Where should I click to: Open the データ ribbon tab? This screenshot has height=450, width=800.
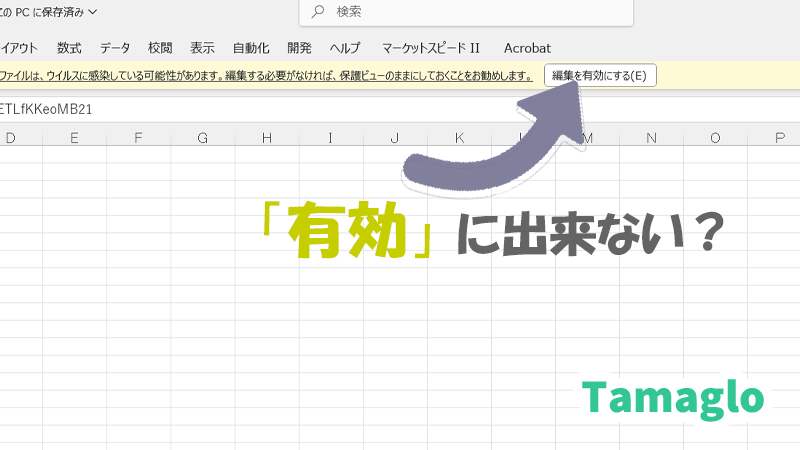[x=115, y=48]
